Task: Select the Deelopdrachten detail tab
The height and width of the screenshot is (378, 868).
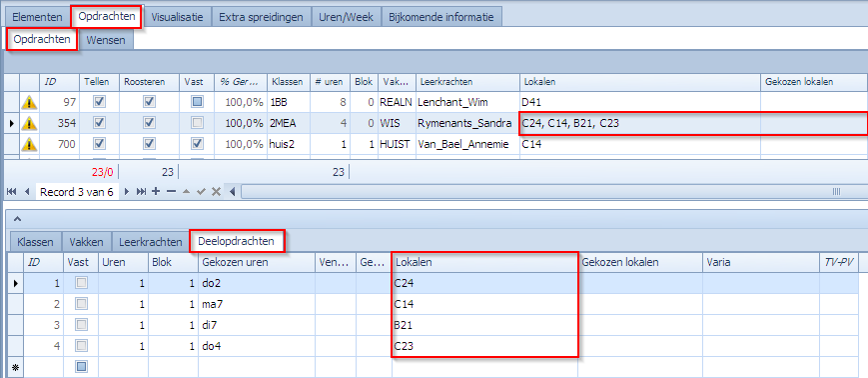Action: click(238, 242)
